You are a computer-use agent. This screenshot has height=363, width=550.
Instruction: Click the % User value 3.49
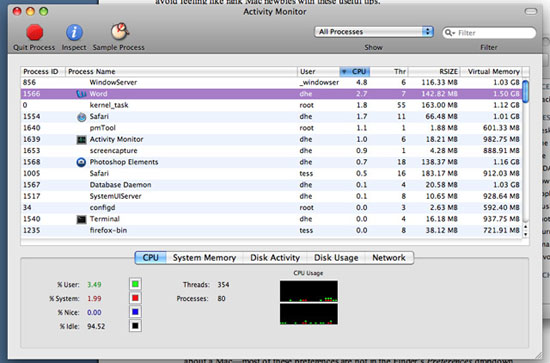tap(94, 284)
